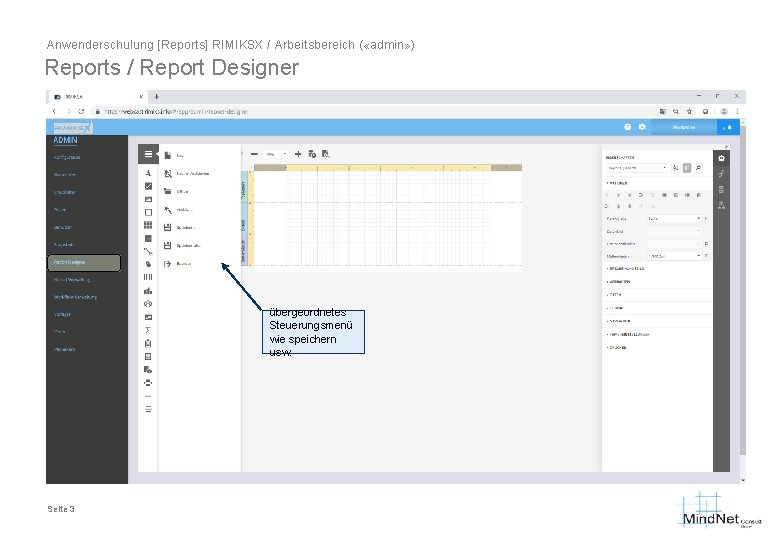The image size is (780, 540).
Task: Select the printer-shaped tool in toolbox
Action: pyautogui.click(x=148, y=383)
